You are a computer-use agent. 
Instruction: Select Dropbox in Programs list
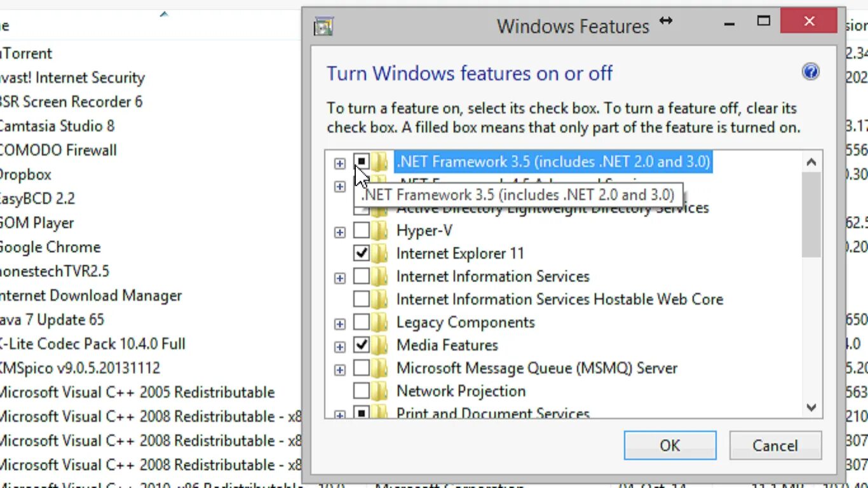[x=25, y=174]
